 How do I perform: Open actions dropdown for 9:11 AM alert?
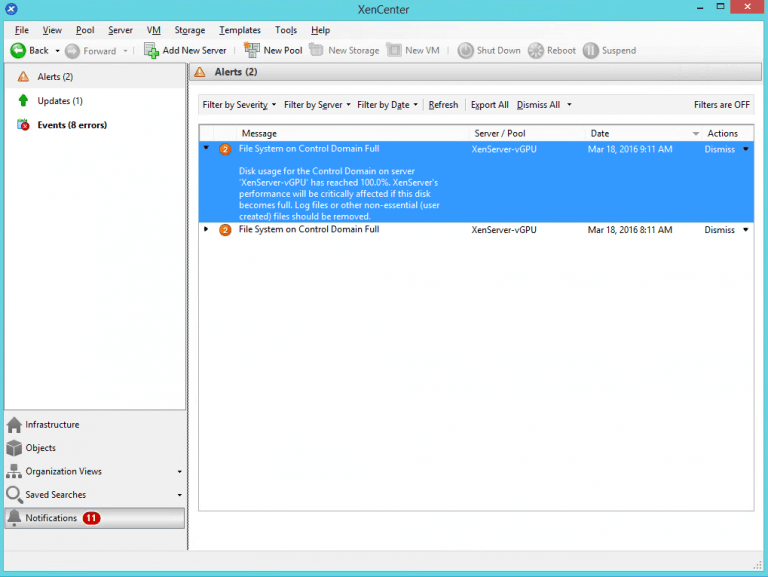point(745,149)
